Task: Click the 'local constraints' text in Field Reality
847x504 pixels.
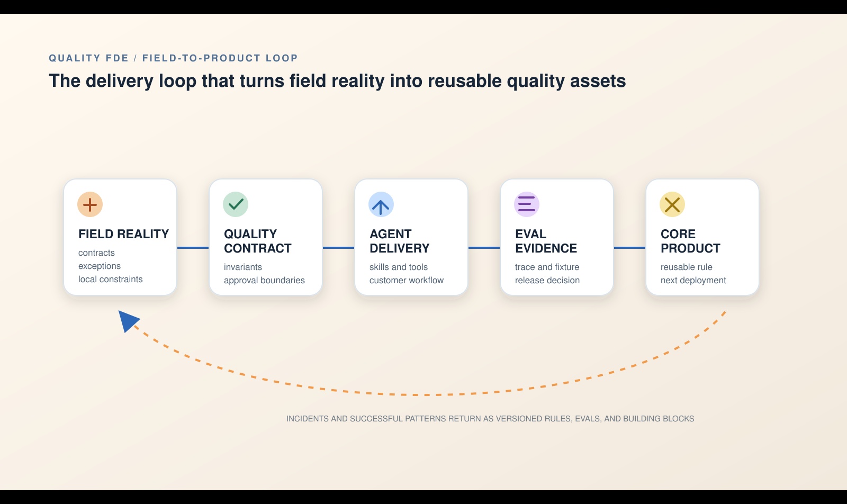Action: click(111, 279)
